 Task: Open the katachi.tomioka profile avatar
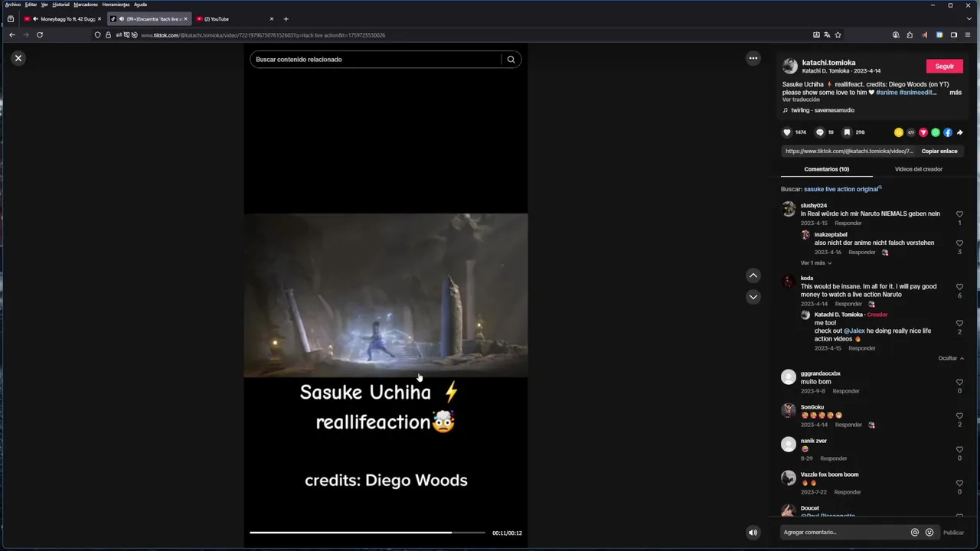pyautogui.click(x=790, y=67)
